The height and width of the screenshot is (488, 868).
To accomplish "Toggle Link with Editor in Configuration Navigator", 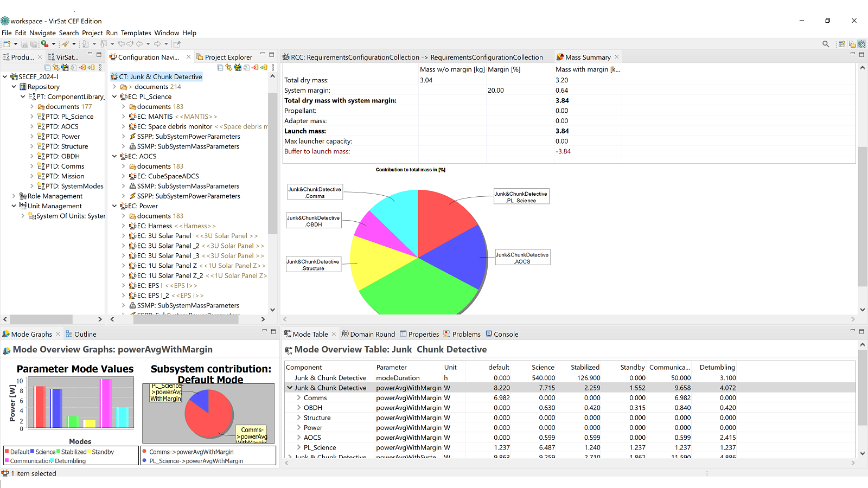I will (229, 68).
